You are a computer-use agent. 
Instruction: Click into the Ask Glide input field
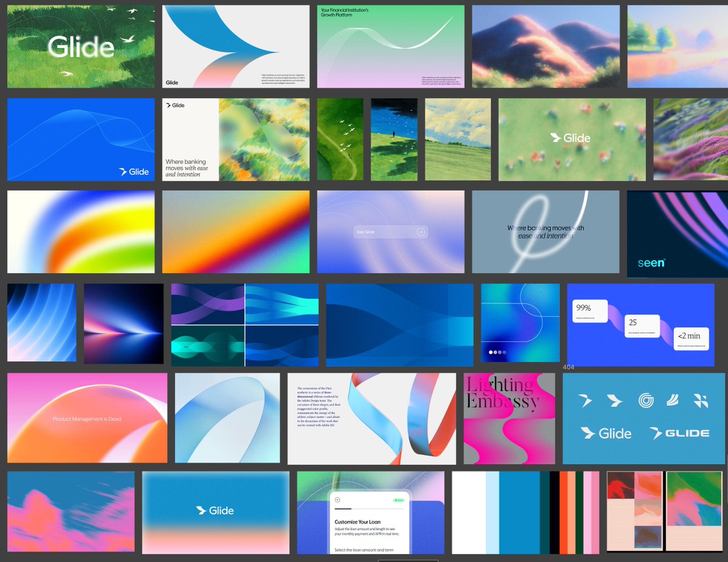point(391,232)
